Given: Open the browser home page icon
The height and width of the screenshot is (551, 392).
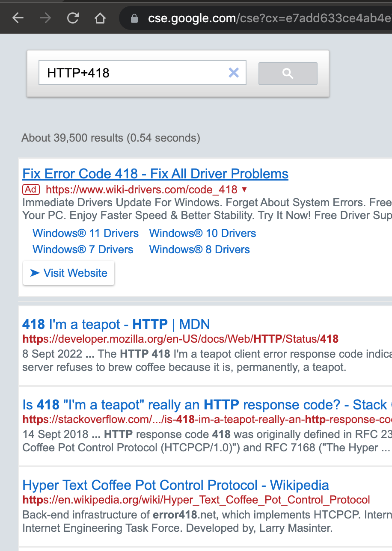Looking at the screenshot, I should pos(100,18).
